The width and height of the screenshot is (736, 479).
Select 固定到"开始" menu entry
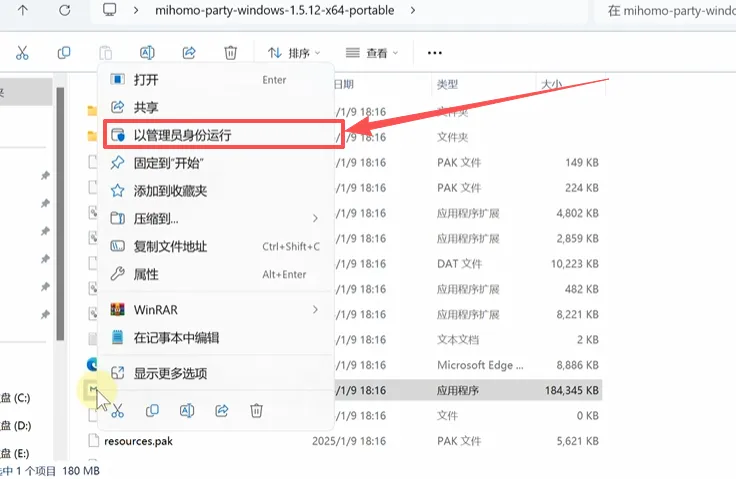click(x=216, y=163)
